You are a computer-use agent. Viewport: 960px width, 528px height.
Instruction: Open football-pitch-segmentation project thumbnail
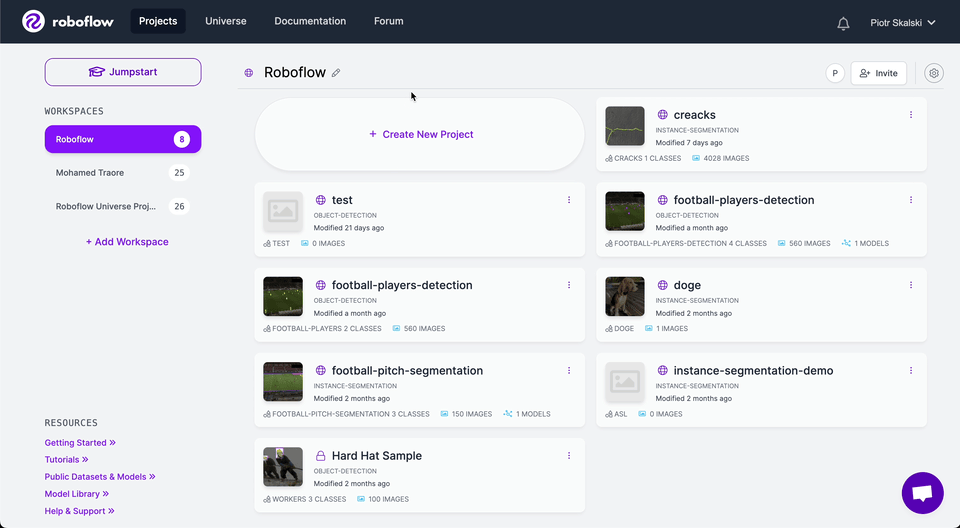point(283,382)
